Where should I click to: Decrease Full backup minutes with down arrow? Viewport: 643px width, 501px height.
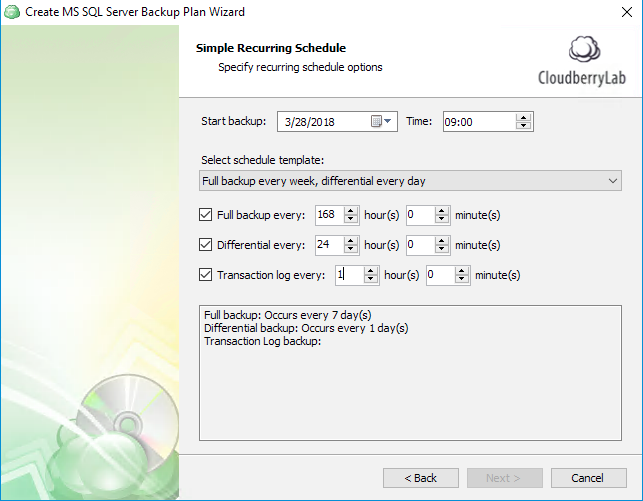[x=442, y=219]
